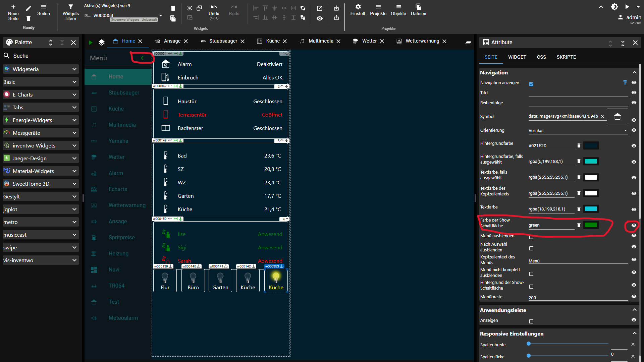This screenshot has width=644, height=362.
Task: Enable Nach Auswahl ausblenden
Action: (x=531, y=248)
